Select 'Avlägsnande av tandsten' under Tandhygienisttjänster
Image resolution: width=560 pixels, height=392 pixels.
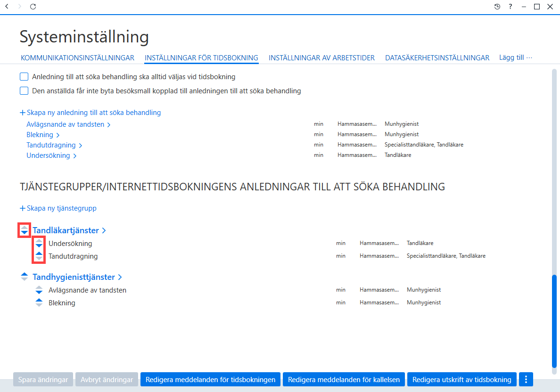tap(88, 290)
